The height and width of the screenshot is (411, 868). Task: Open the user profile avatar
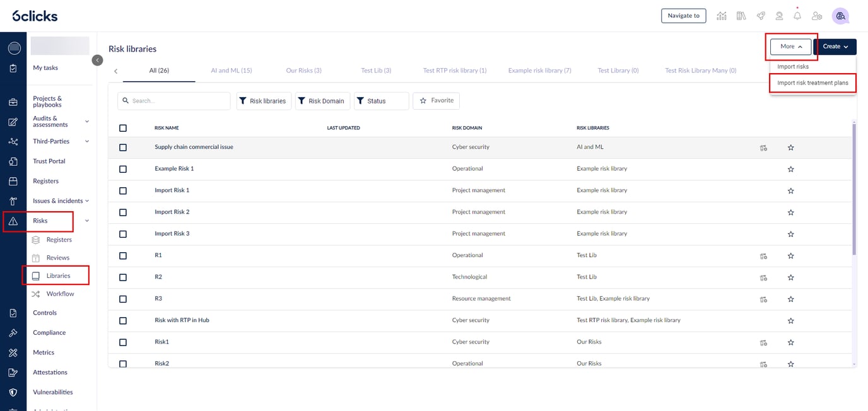click(x=840, y=16)
